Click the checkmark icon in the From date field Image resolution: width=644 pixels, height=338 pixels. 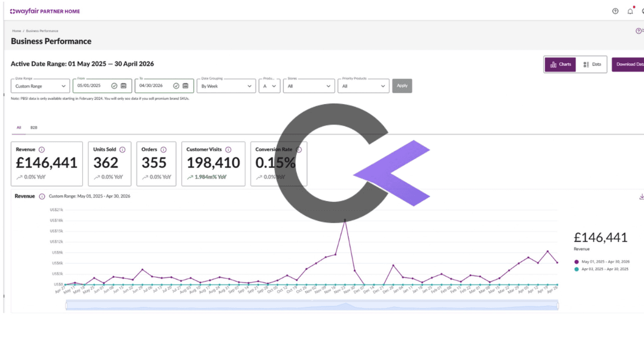[114, 86]
